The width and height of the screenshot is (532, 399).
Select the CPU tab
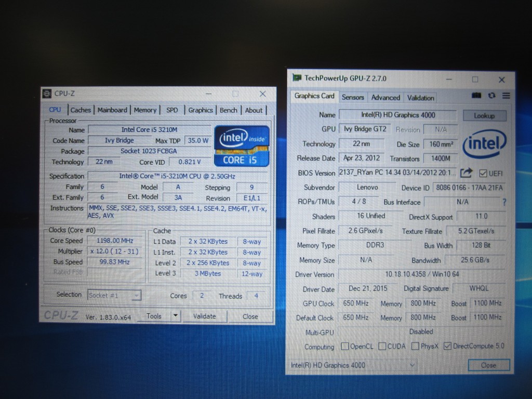coord(55,110)
